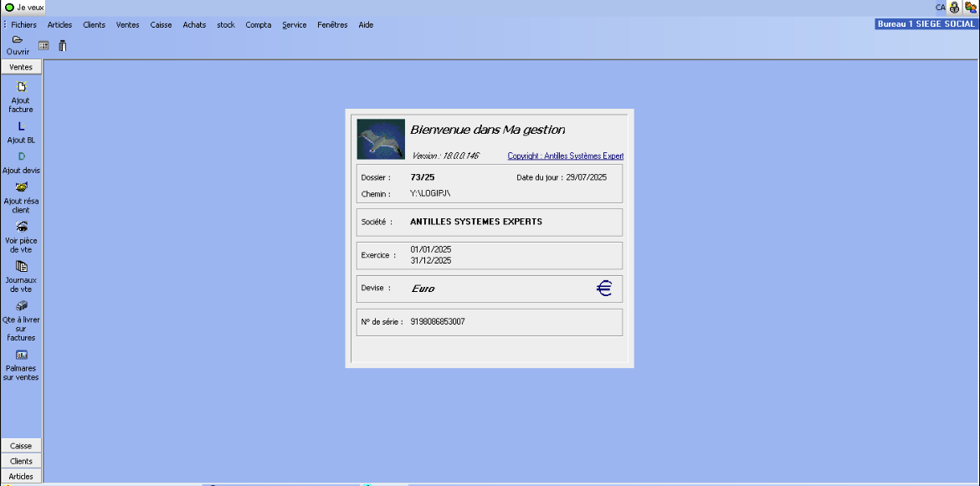The height and width of the screenshot is (486, 980).
Task: Follow the Copyright Antilles Systemes Expert link
Action: (564, 156)
